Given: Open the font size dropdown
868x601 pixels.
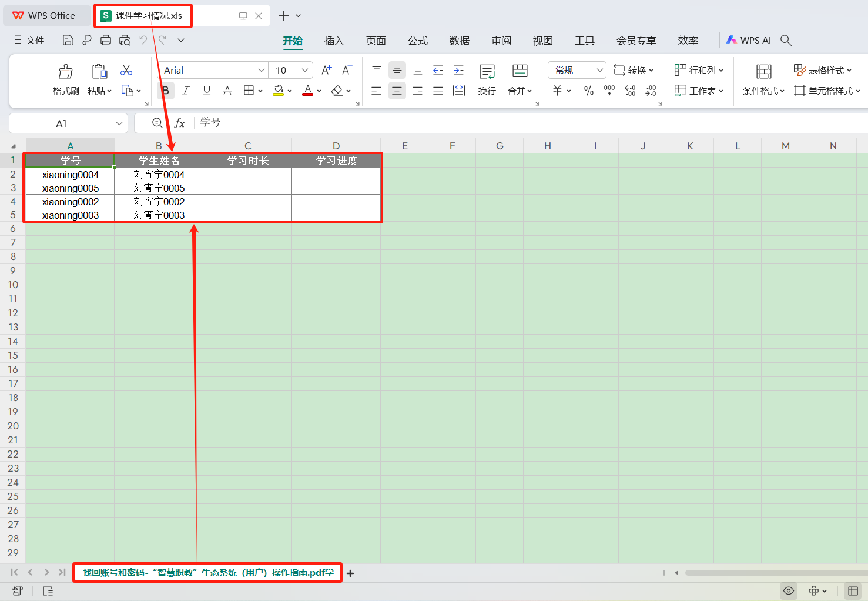Looking at the screenshot, I should (x=304, y=70).
